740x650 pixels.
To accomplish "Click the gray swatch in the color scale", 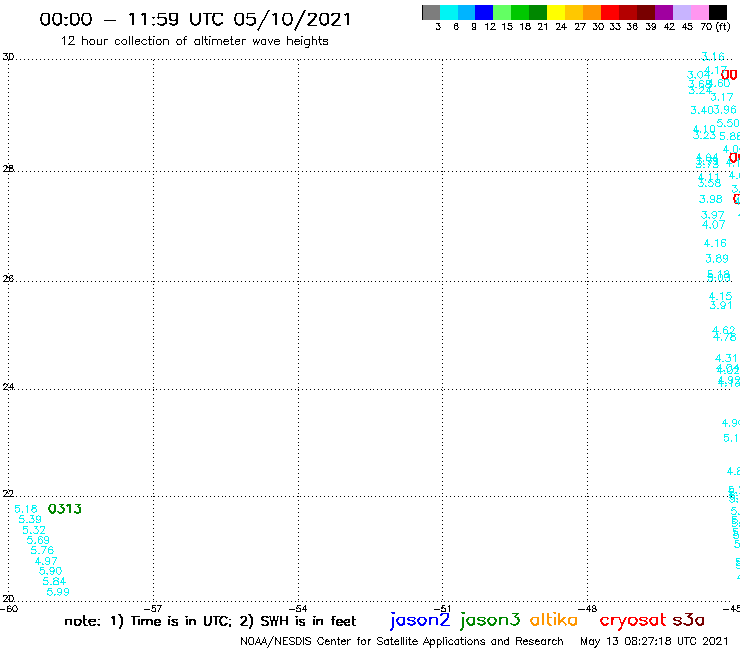I will pyautogui.click(x=431, y=12).
